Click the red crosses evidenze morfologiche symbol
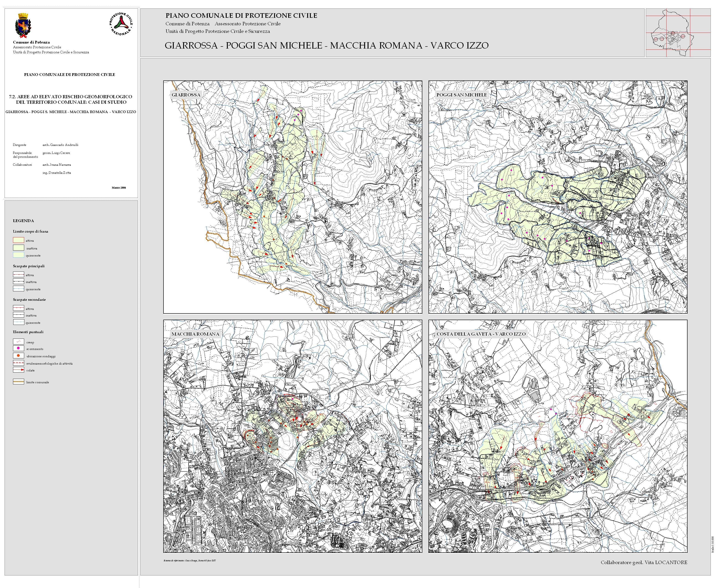The width and height of the screenshot is (724, 588). click(18, 363)
